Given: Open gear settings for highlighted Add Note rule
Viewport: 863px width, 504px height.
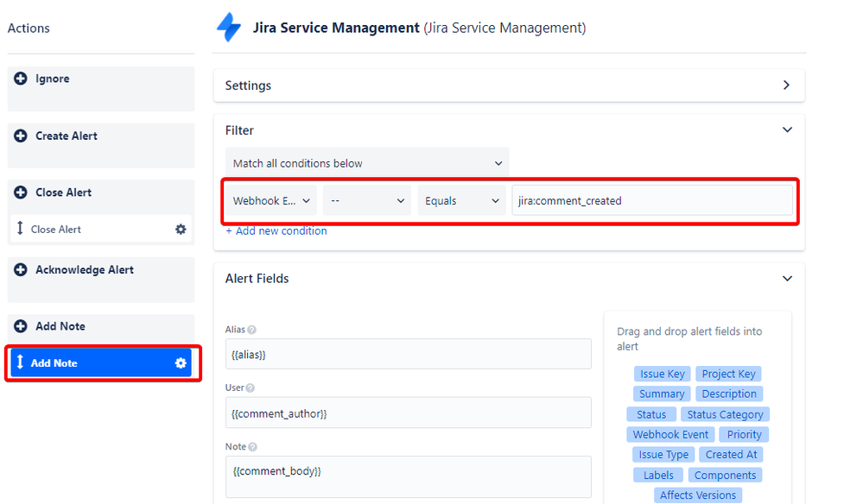Looking at the screenshot, I should pyautogui.click(x=181, y=362).
